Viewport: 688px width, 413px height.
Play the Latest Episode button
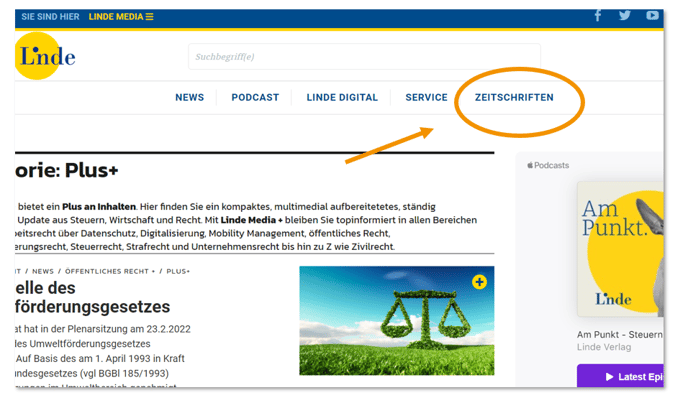620,376
